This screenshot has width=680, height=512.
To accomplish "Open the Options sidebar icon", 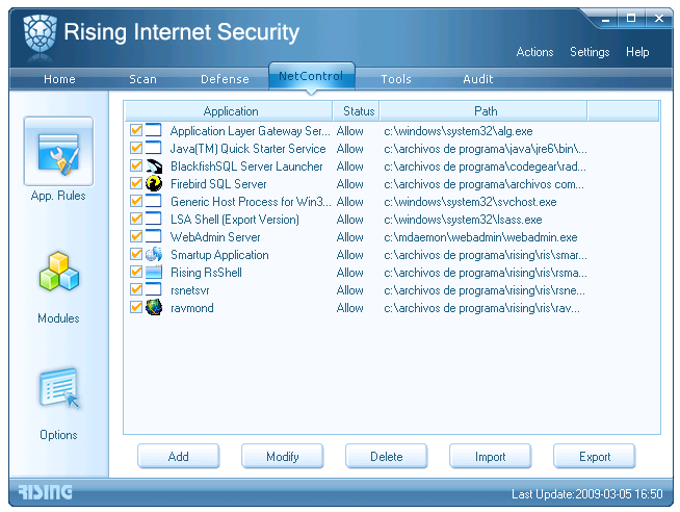I will click(59, 388).
